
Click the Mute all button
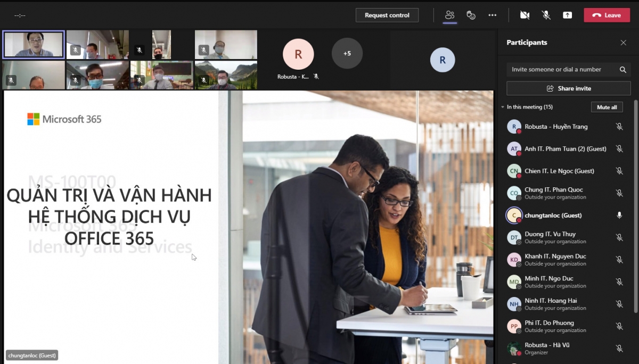(x=607, y=107)
